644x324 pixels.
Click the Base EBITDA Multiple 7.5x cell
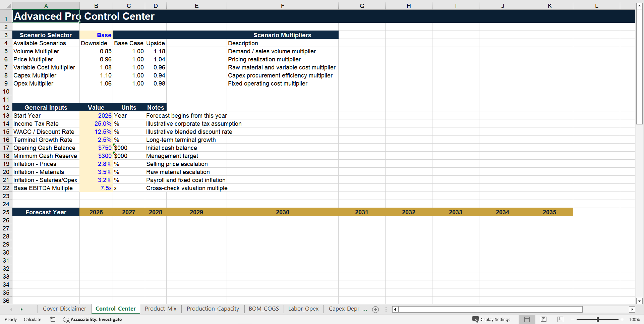tap(96, 188)
